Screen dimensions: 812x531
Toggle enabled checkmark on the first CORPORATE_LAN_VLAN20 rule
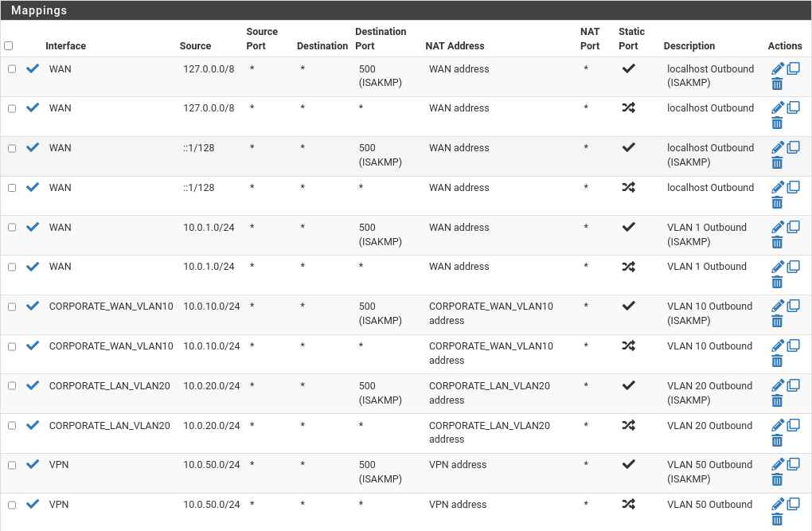click(x=33, y=385)
